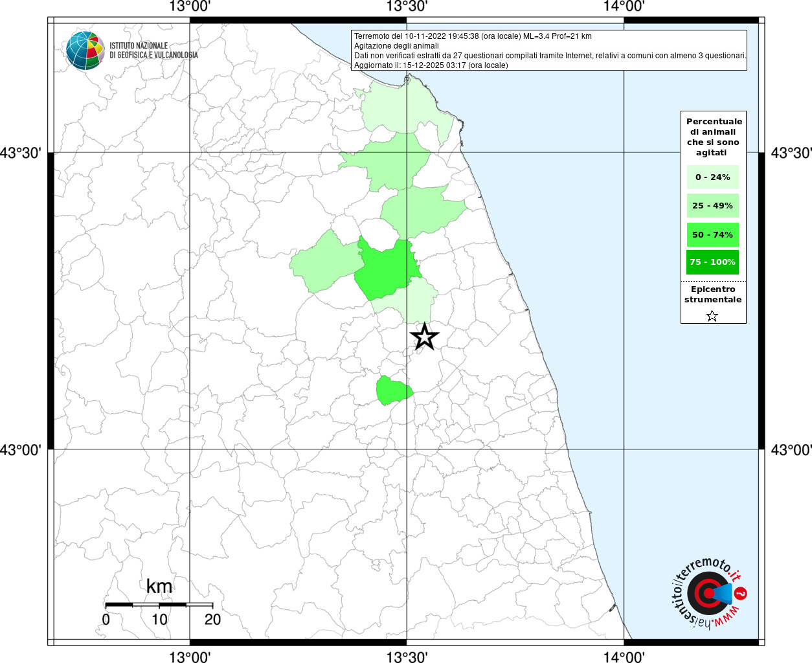Click the 43°30' latitude label on left axis

tap(21, 153)
